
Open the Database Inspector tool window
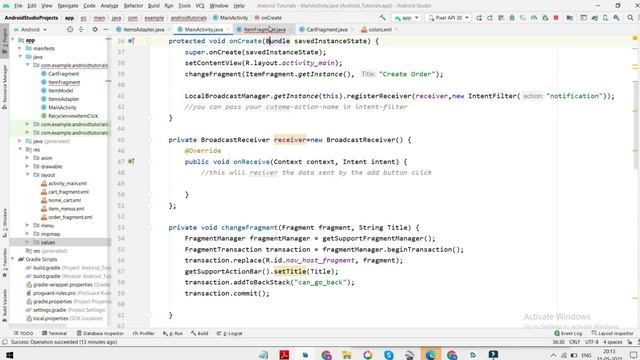coord(100,333)
